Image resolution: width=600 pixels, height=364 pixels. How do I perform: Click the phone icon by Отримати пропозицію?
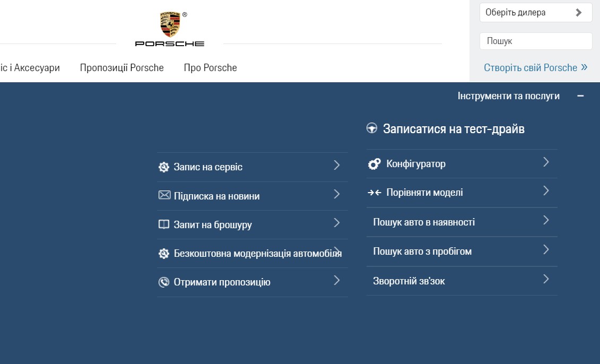(164, 282)
